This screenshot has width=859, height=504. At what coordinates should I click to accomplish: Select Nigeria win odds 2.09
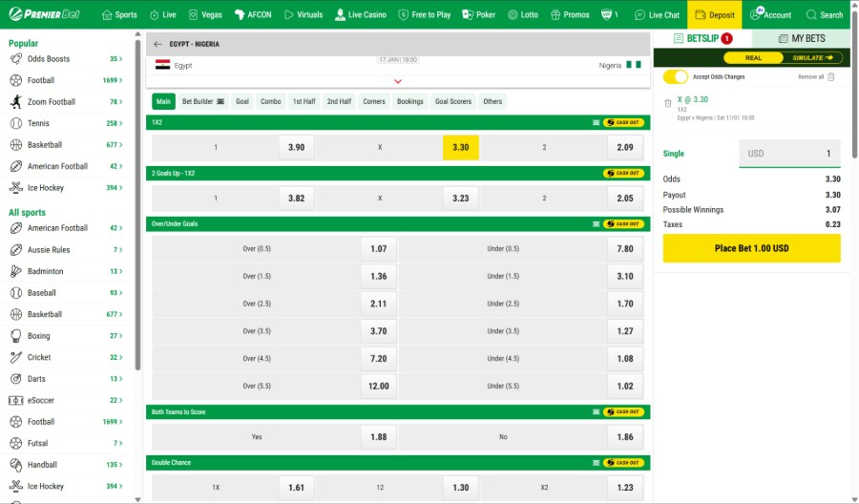[x=625, y=147]
